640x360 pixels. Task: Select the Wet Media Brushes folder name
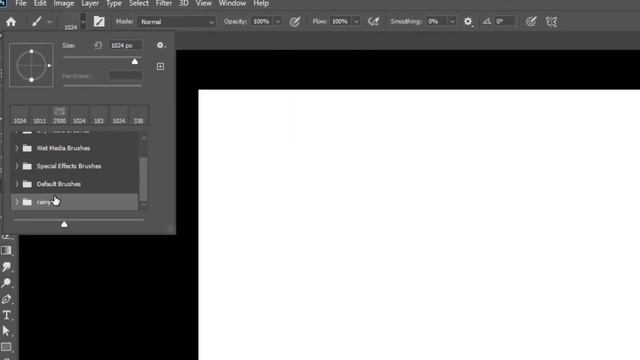(x=63, y=148)
